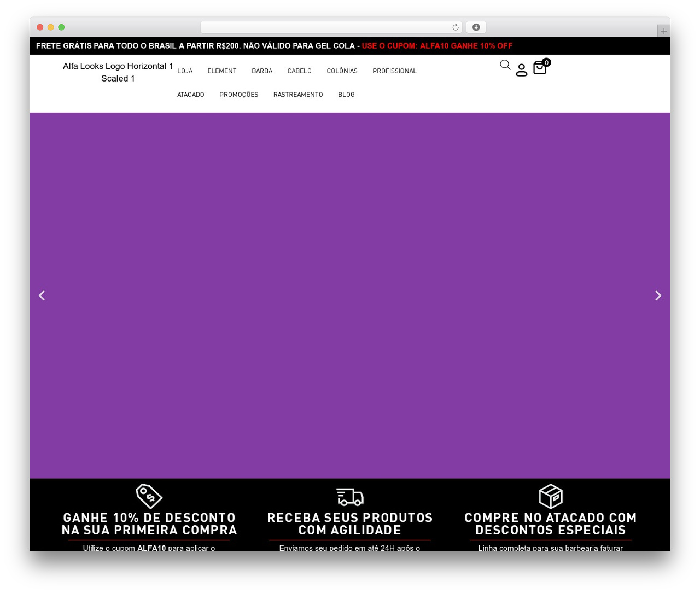Click the browser download arrow icon
700x593 pixels.
coord(476,27)
